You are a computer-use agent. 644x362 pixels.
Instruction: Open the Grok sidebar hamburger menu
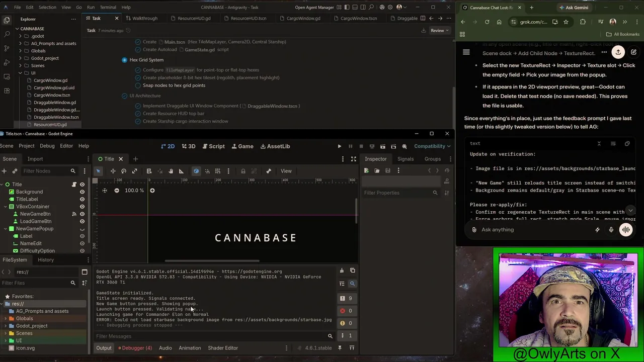pos(466,52)
